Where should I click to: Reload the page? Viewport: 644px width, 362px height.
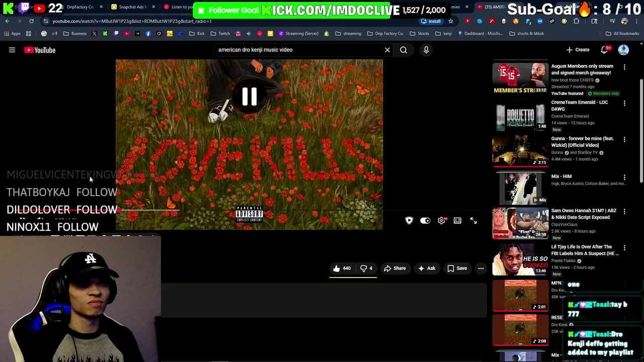point(31,21)
